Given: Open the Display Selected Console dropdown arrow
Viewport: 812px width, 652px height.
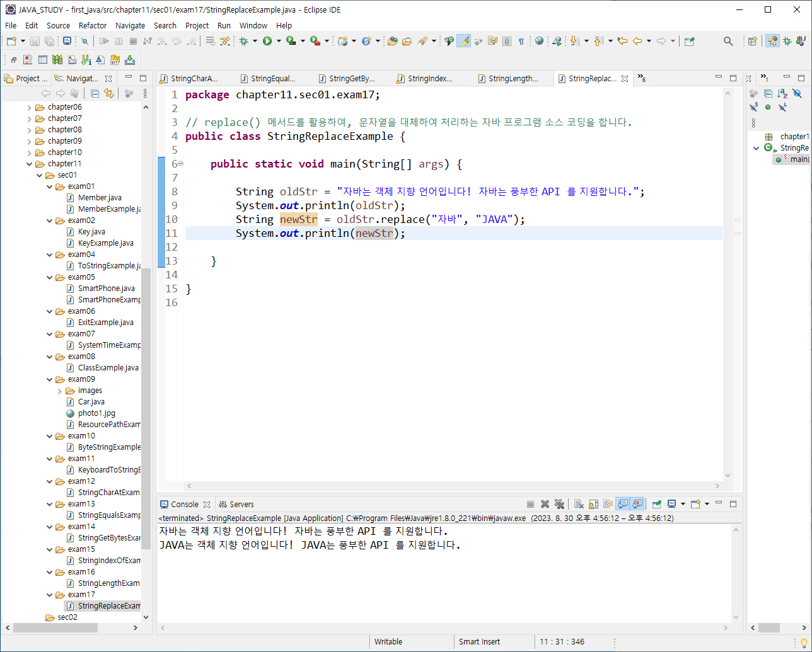Looking at the screenshot, I should tap(683, 504).
